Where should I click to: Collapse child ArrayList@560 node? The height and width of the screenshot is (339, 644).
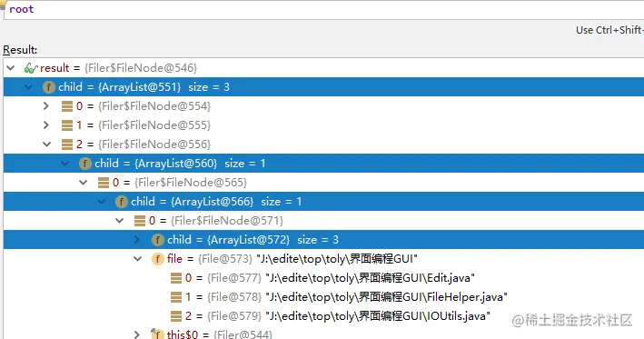(64, 164)
